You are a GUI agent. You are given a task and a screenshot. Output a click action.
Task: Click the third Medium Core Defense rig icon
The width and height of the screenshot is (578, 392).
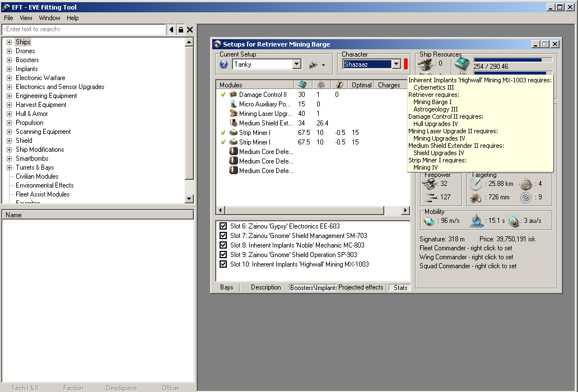point(233,171)
